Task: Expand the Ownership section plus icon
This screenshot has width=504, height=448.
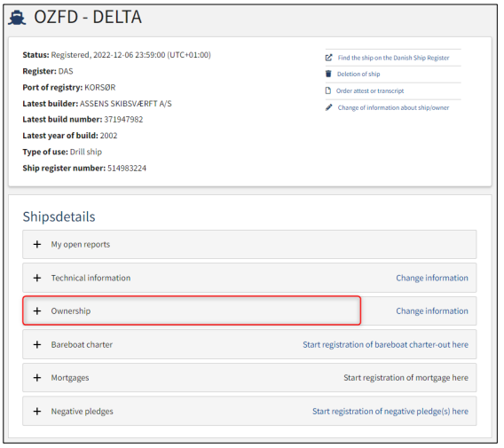Action: [x=37, y=311]
